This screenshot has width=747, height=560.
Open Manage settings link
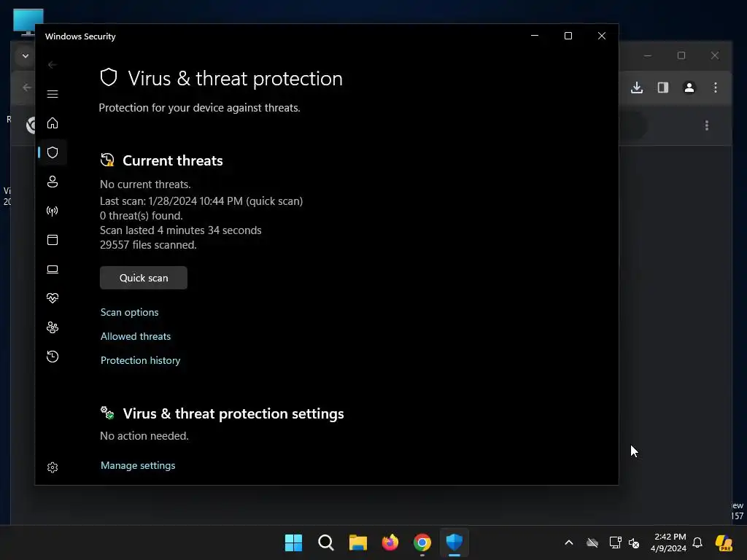tap(138, 465)
